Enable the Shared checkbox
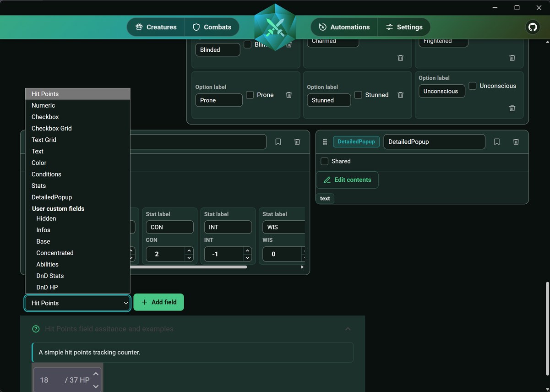This screenshot has width=550, height=392. tap(324, 161)
